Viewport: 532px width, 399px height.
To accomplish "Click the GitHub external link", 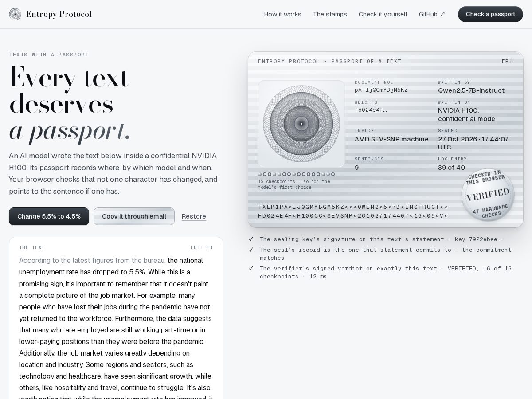I will (432, 14).
